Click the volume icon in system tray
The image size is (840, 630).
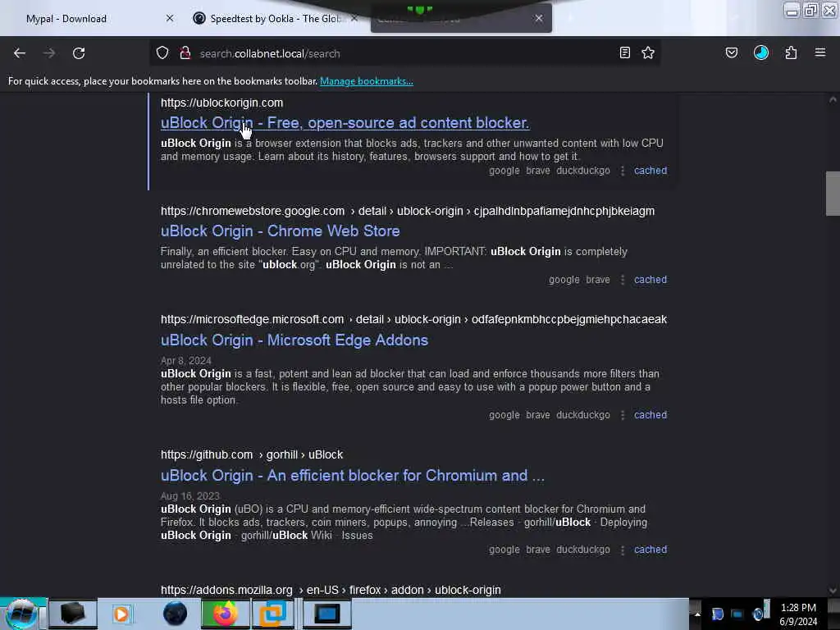[x=759, y=614]
